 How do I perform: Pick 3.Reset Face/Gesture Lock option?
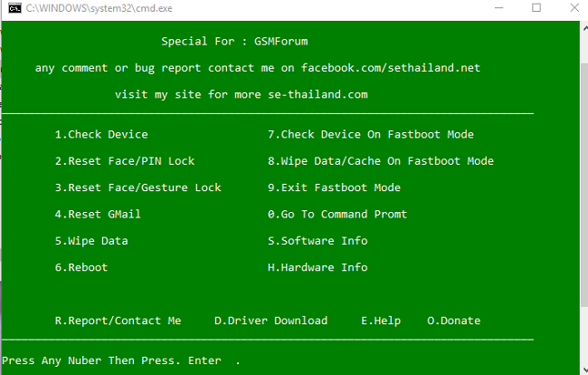(138, 187)
